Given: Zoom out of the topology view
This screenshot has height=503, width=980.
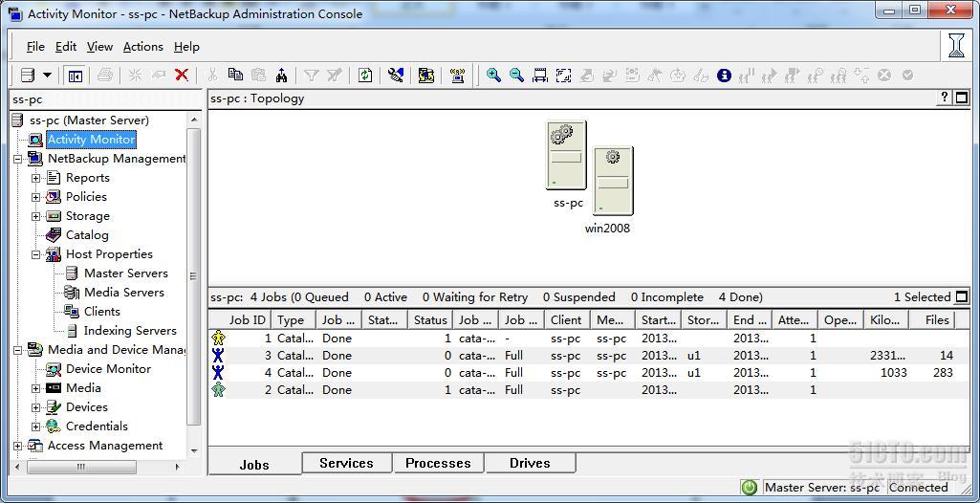Looking at the screenshot, I should point(517,76).
